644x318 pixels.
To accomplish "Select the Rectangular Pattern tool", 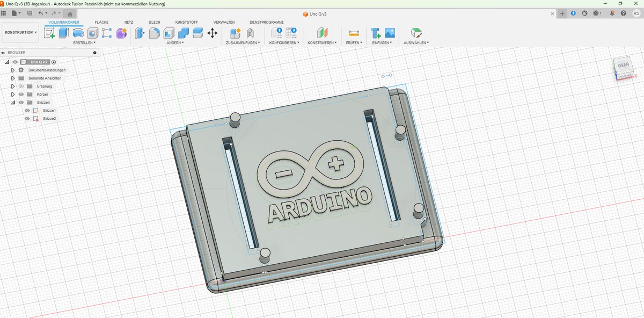I will point(107,33).
